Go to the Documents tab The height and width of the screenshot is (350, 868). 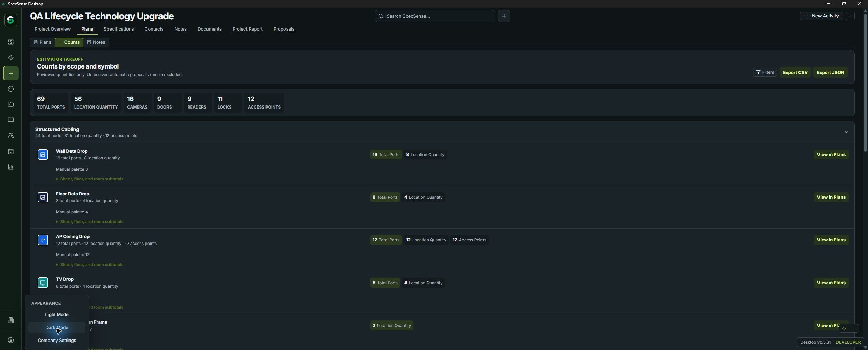210,29
